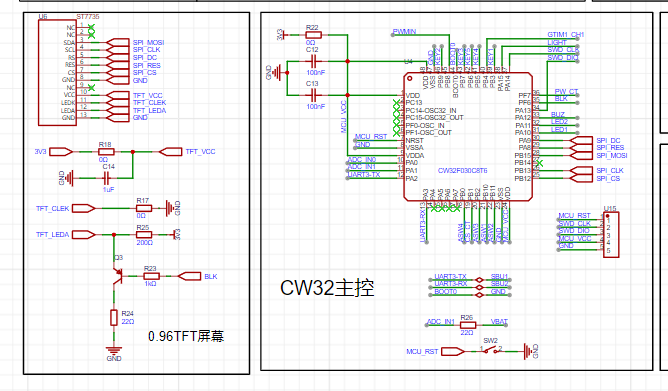Click the GND symbol below R24
Screen dimensions: 668x391
click(x=114, y=351)
